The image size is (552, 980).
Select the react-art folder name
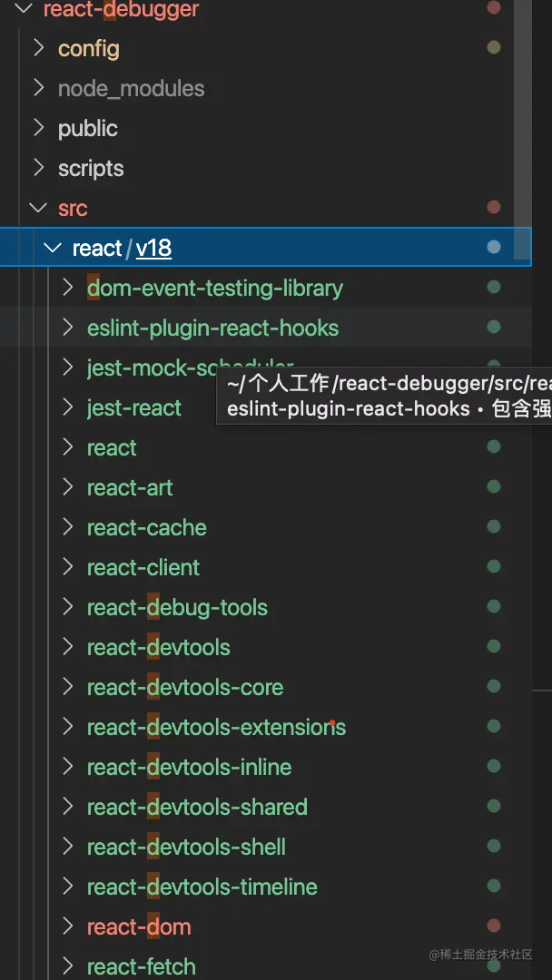click(130, 488)
